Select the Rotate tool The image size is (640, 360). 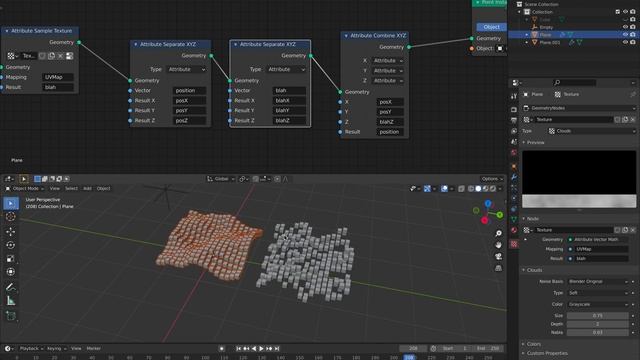pos(11,245)
